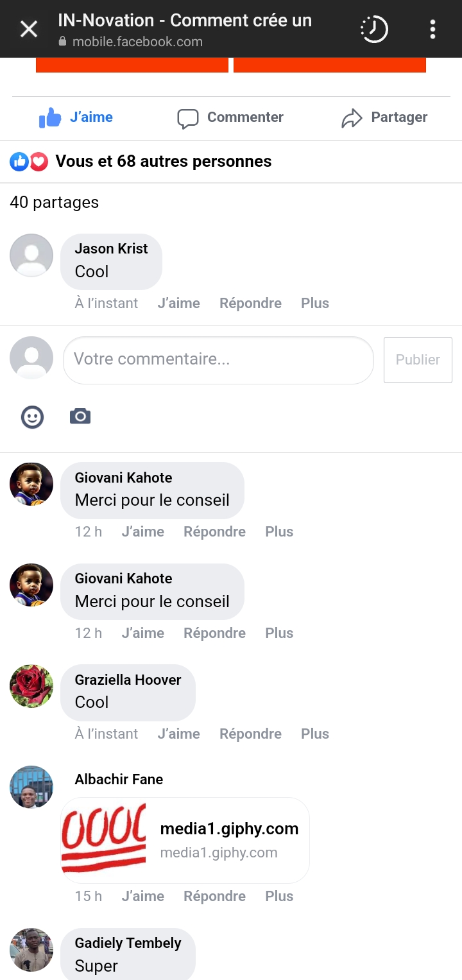Image resolution: width=462 pixels, height=980 pixels.
Task: Toggle J'aime on Jason Krist's comment
Action: tap(178, 303)
